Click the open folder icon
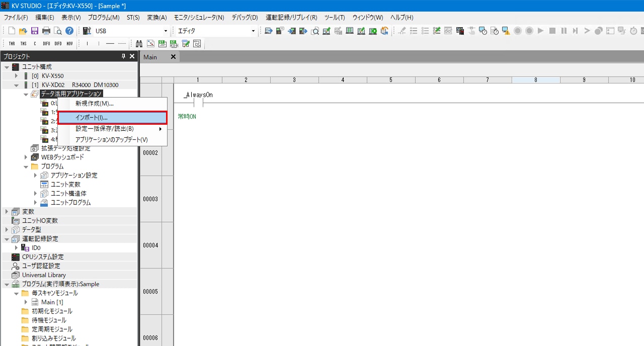The width and height of the screenshot is (644, 346). pos(23,31)
